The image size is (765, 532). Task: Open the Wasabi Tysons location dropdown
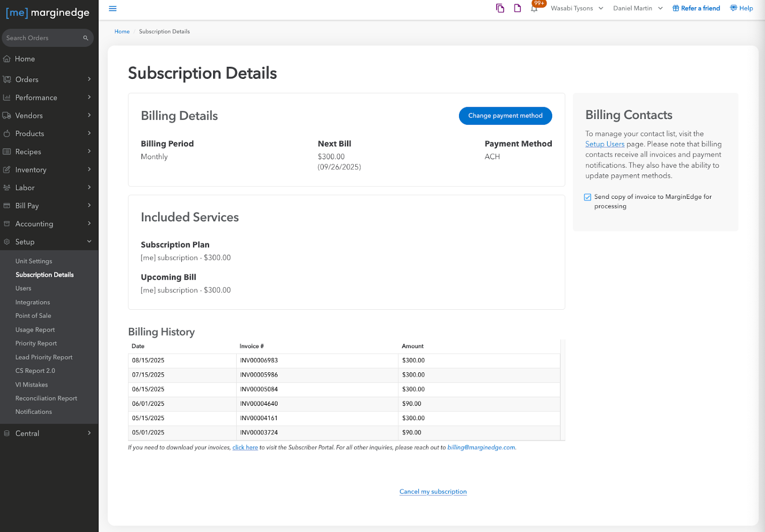coord(577,8)
